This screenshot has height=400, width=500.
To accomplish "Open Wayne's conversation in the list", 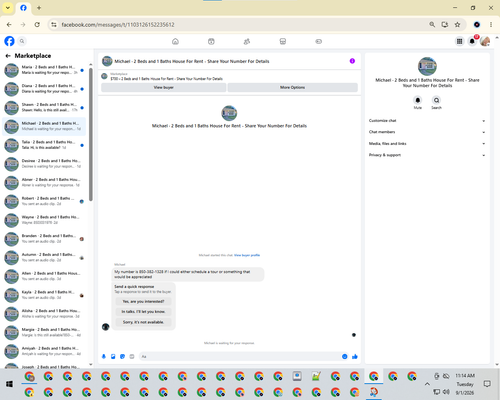I will point(44,220).
